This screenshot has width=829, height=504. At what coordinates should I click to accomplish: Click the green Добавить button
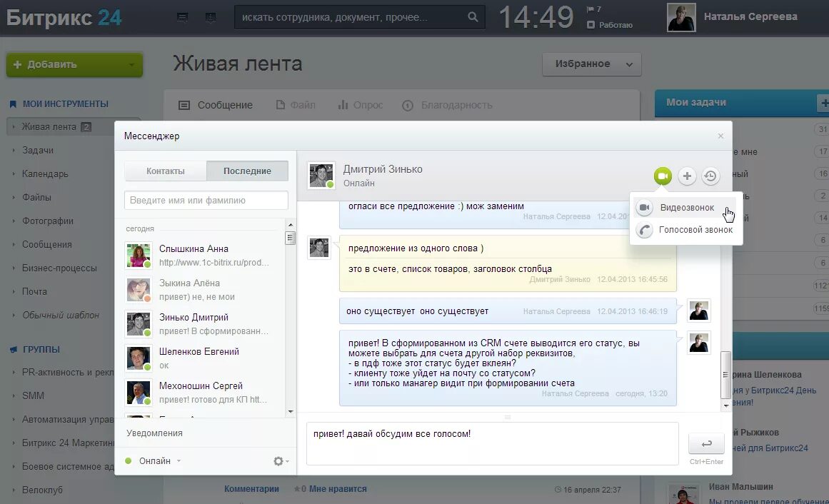(74, 64)
